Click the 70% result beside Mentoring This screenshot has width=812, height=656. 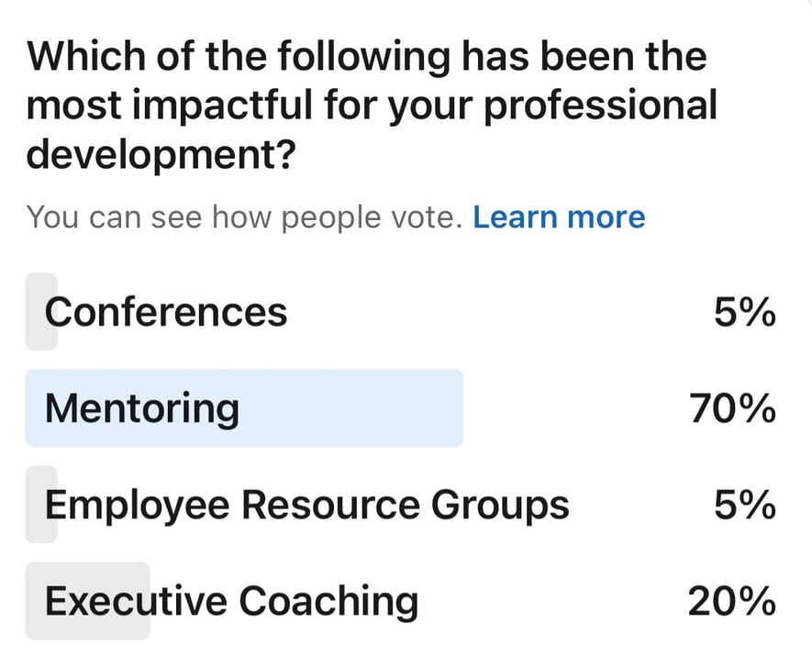pos(734,408)
